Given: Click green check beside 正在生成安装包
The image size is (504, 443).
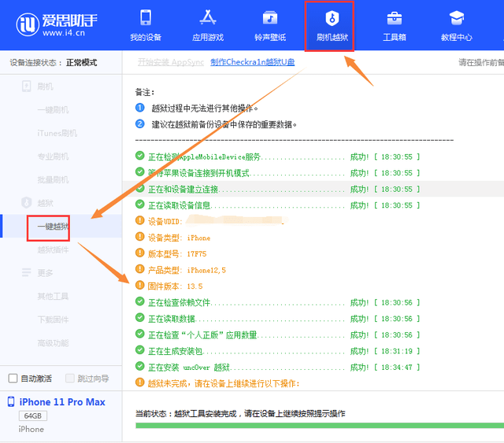Looking at the screenshot, I should click(140, 350).
